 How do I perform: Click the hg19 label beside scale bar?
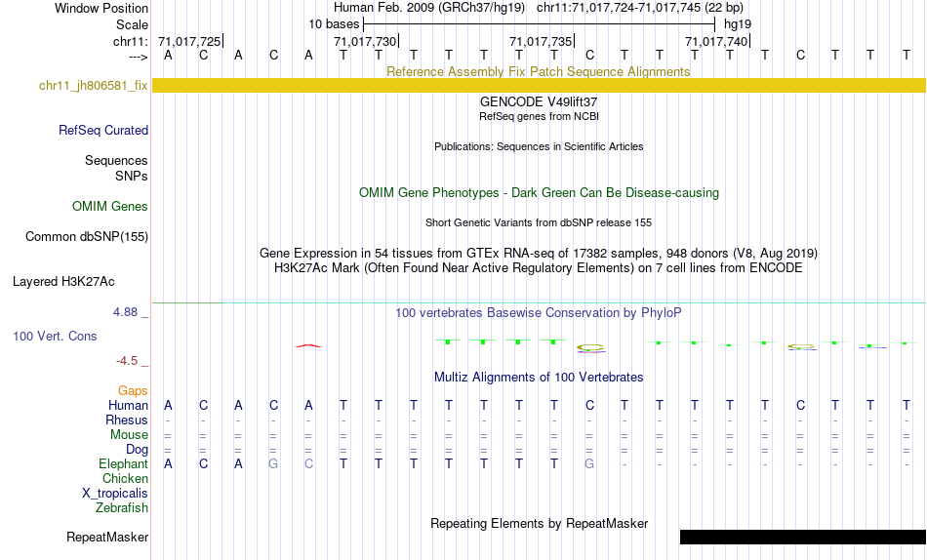pos(738,24)
